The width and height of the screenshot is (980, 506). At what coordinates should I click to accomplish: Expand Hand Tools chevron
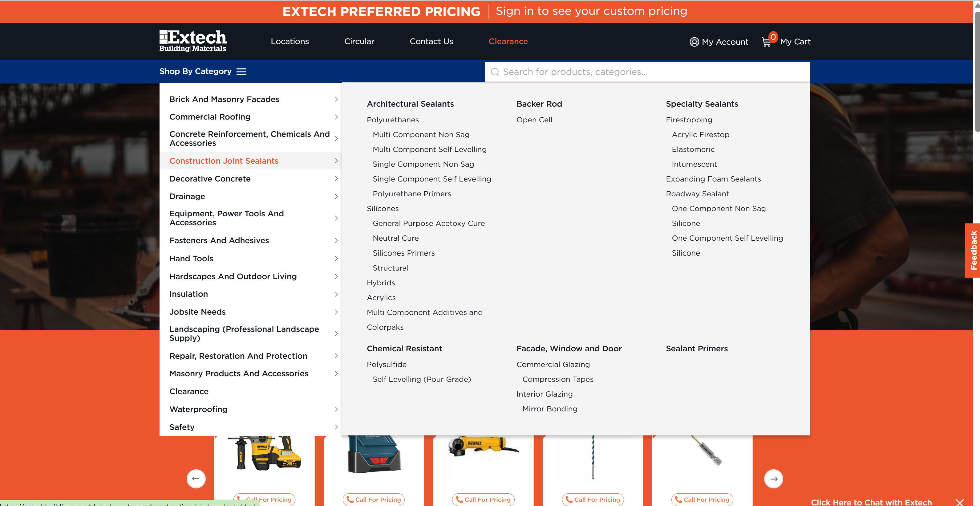(336, 259)
